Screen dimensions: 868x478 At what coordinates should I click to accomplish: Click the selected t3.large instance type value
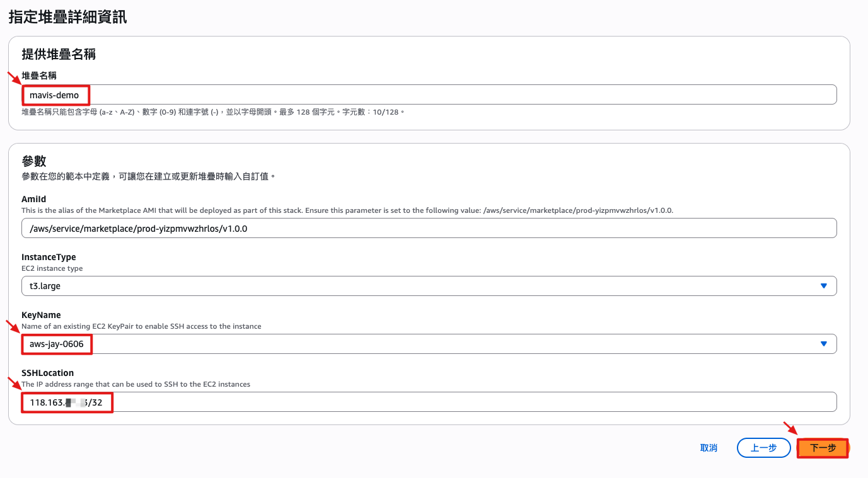[x=45, y=286]
